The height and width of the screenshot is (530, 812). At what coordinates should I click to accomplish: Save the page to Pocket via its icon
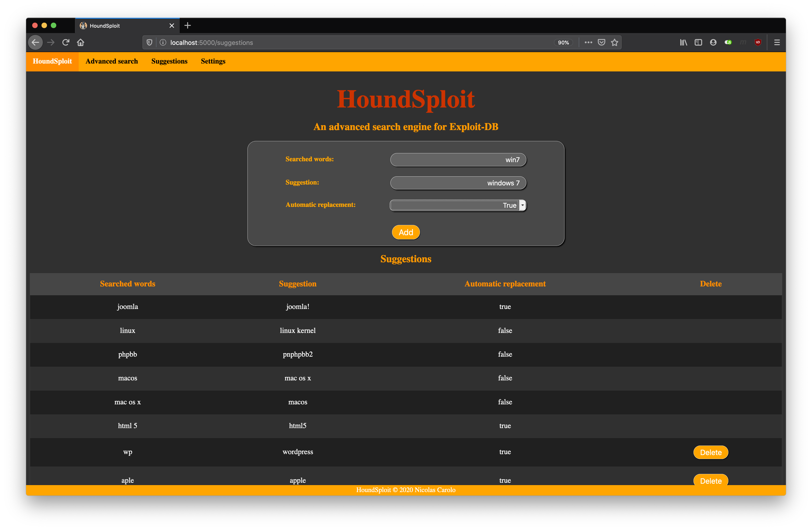[x=602, y=42]
